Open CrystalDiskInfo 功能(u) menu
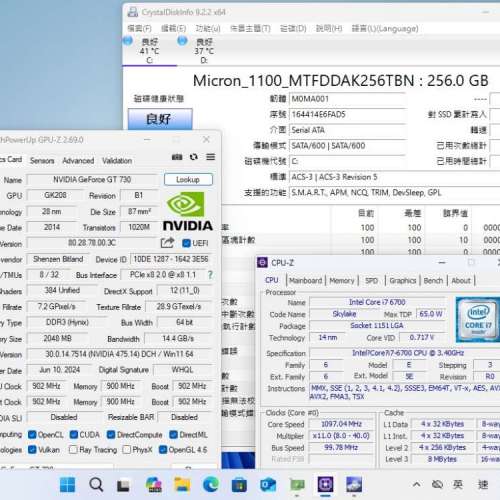 coord(208,28)
